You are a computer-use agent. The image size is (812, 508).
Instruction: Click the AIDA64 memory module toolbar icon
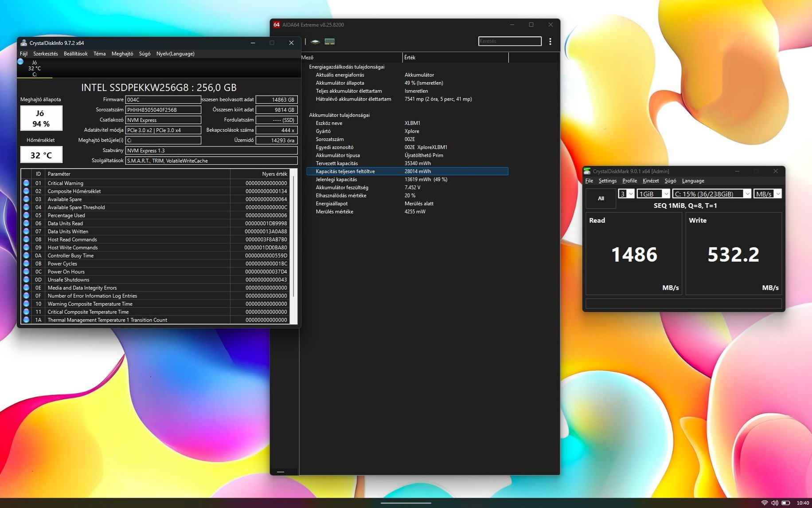tap(329, 42)
